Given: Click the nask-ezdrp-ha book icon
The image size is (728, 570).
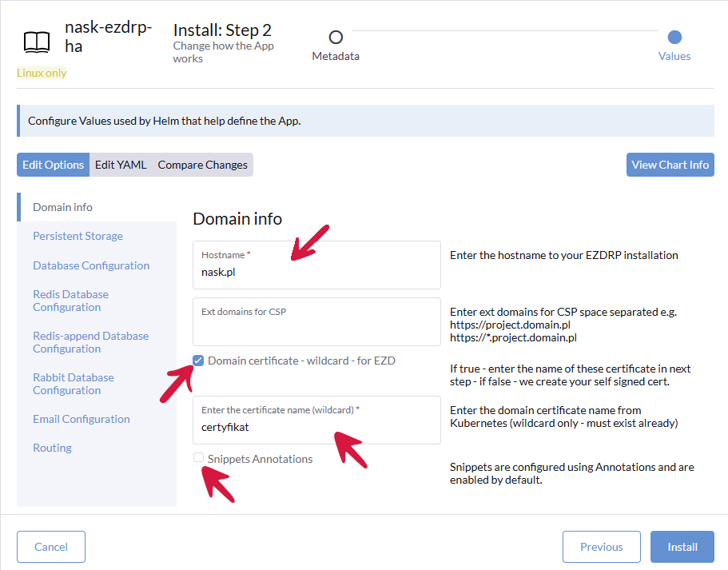Looking at the screenshot, I should pos(37,42).
